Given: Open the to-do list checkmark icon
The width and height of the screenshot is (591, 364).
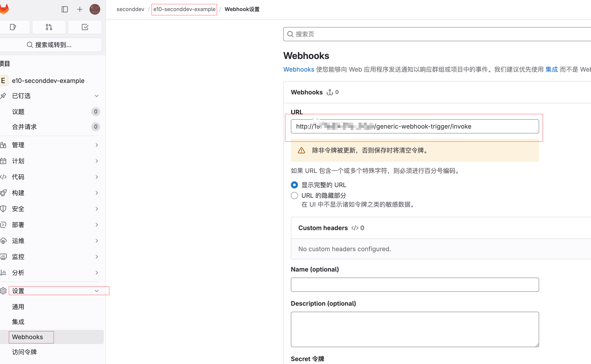Looking at the screenshot, I should pyautogui.click(x=85, y=27).
